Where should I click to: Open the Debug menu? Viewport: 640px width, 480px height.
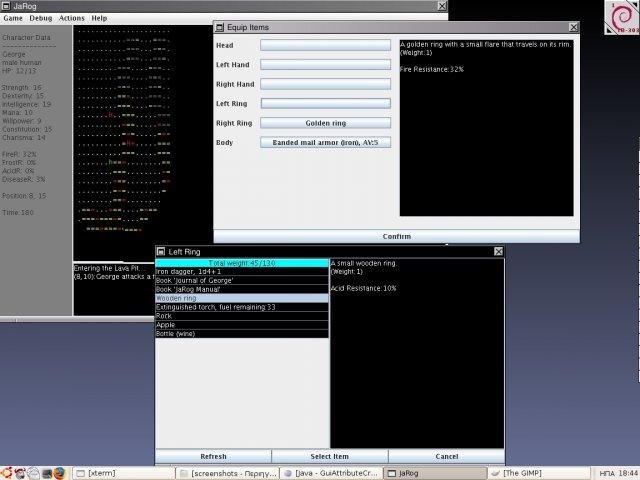[41, 18]
